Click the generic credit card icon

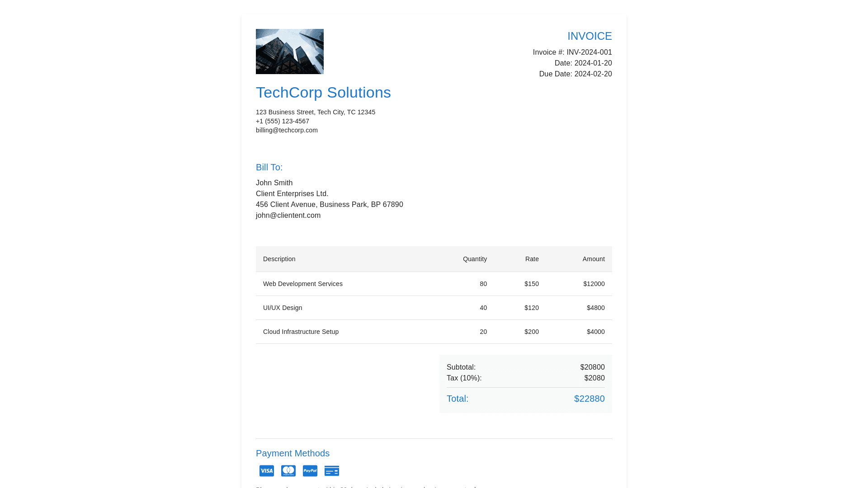point(331,471)
